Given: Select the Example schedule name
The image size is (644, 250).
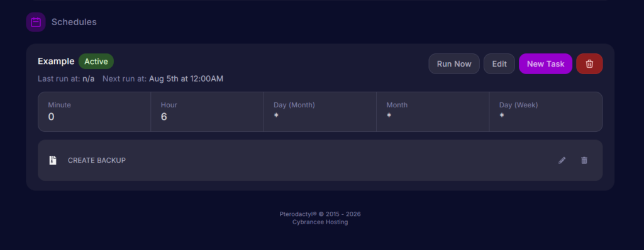Looking at the screenshot, I should tap(56, 62).
